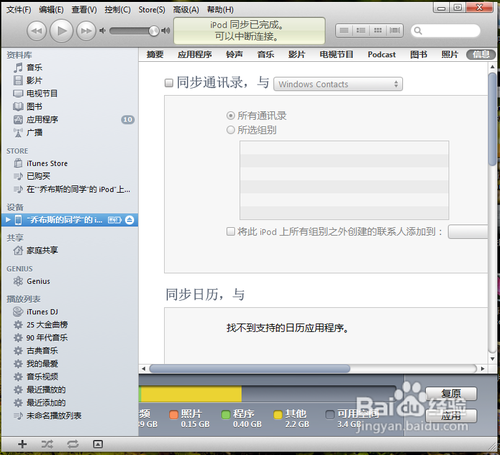Open Store(S) menu
Viewport: 500px width, 455px height.
point(152,10)
